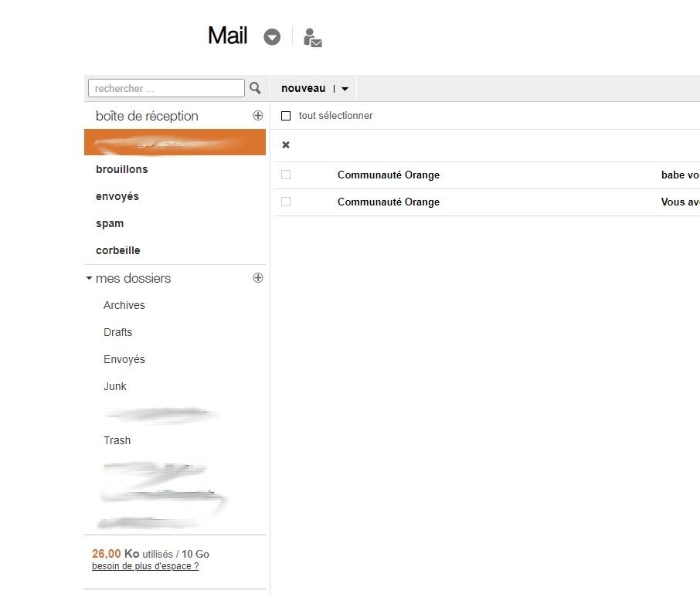Expand the nouveau button dropdown arrow
The image size is (700, 594).
coord(345,88)
